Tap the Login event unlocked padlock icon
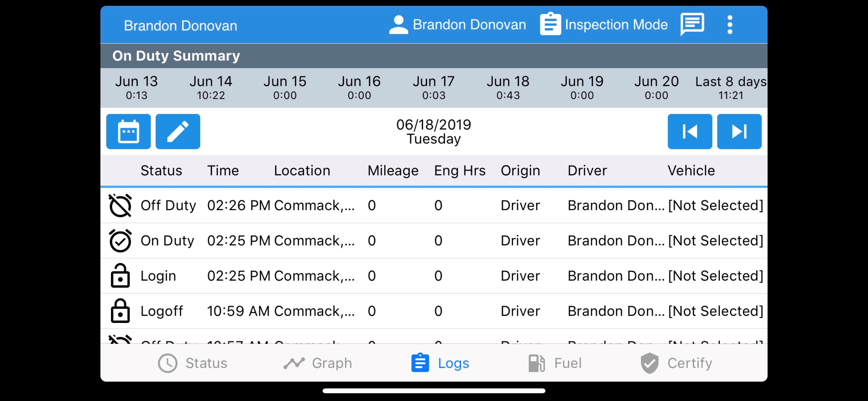Viewport: 868px width, 401px height. click(120, 276)
